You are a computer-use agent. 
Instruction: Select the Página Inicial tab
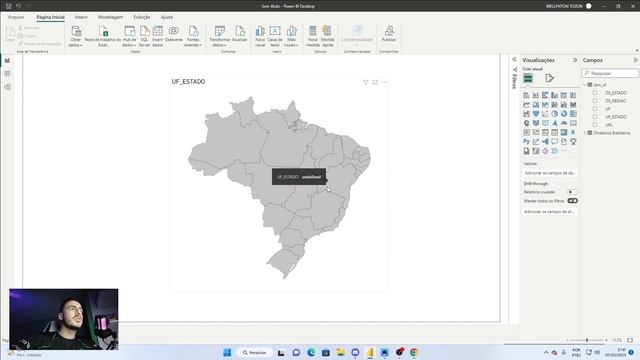(51, 17)
